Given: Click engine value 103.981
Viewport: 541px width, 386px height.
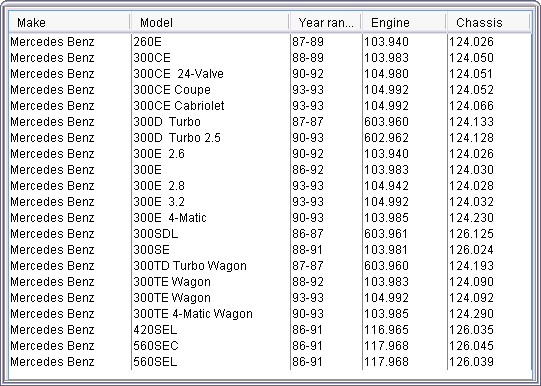Looking at the screenshot, I should pos(386,249).
